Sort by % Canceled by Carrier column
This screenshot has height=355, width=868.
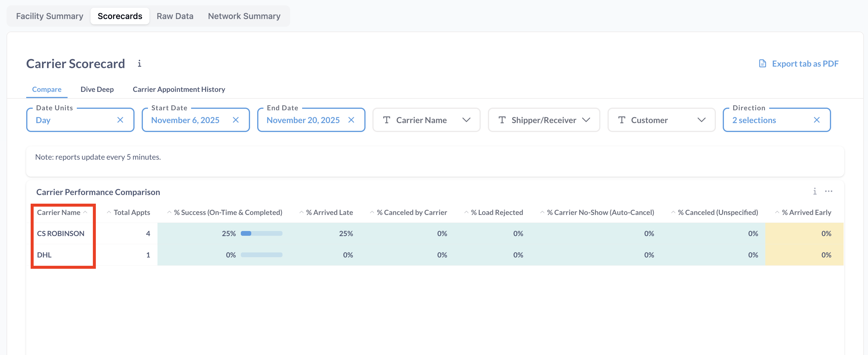pos(408,212)
